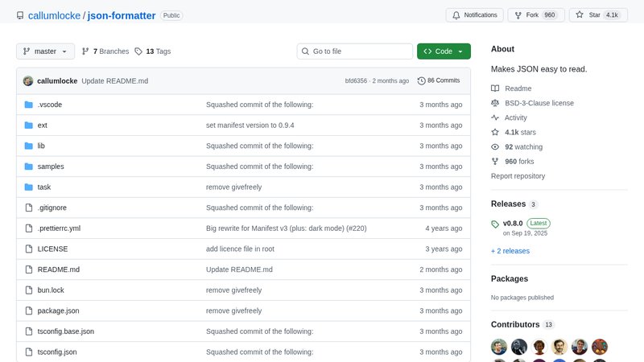Click the Report repository link
Viewport: 644px width, 362px height.
tap(518, 176)
